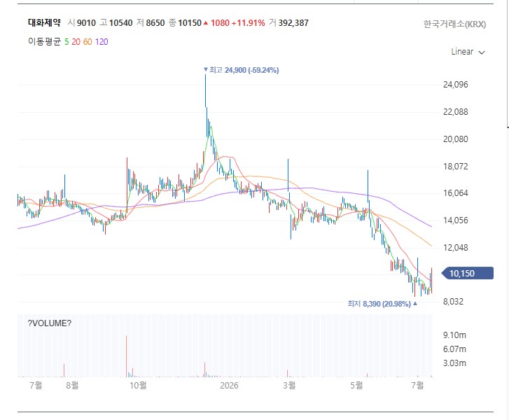Click the 8,032 price axis label
The image size is (509, 420).
454,302
